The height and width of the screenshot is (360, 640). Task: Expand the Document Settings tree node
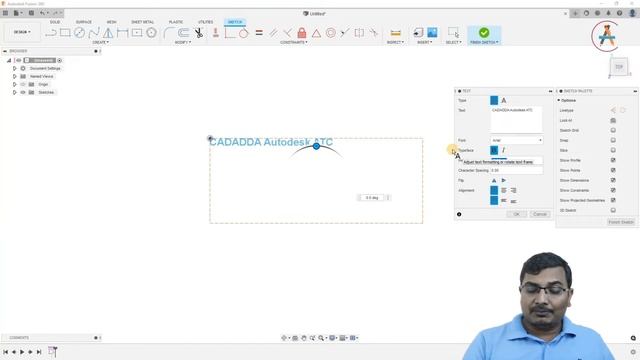(x=15, y=69)
